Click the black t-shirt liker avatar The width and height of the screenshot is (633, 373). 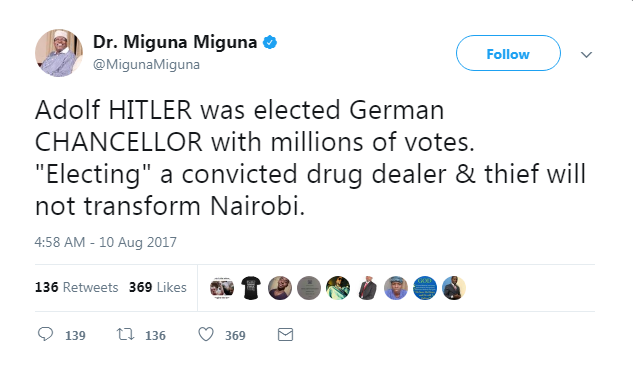[251, 288]
